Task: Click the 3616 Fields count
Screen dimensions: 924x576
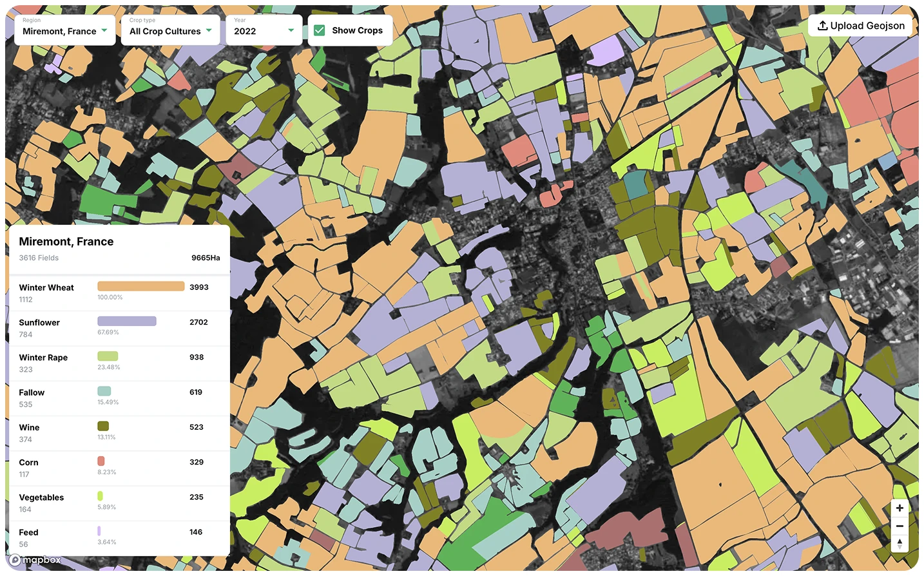Action: (x=39, y=258)
